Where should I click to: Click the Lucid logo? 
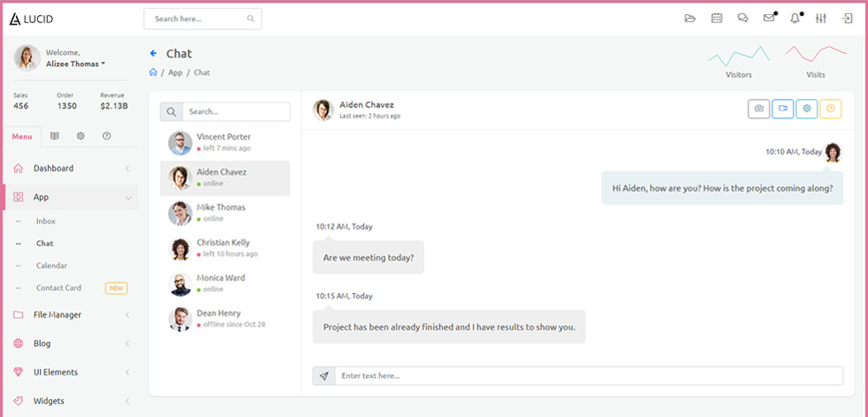click(x=31, y=19)
